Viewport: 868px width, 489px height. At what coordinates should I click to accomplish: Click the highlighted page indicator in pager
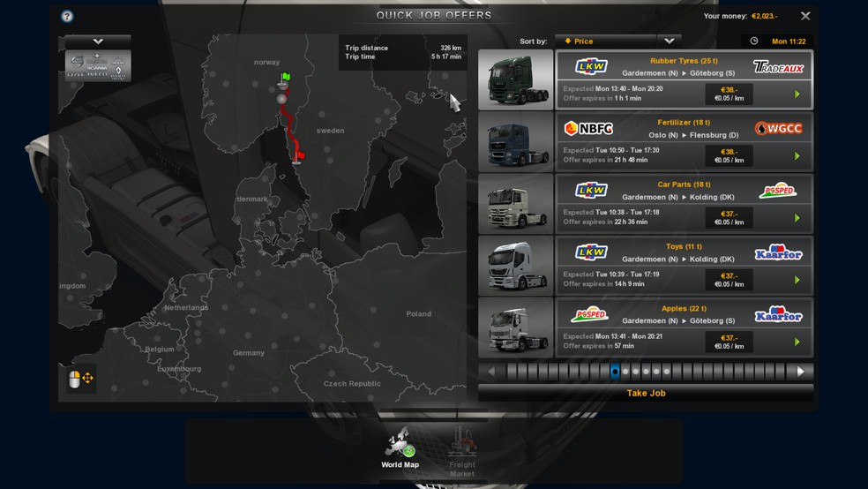pyautogui.click(x=615, y=372)
